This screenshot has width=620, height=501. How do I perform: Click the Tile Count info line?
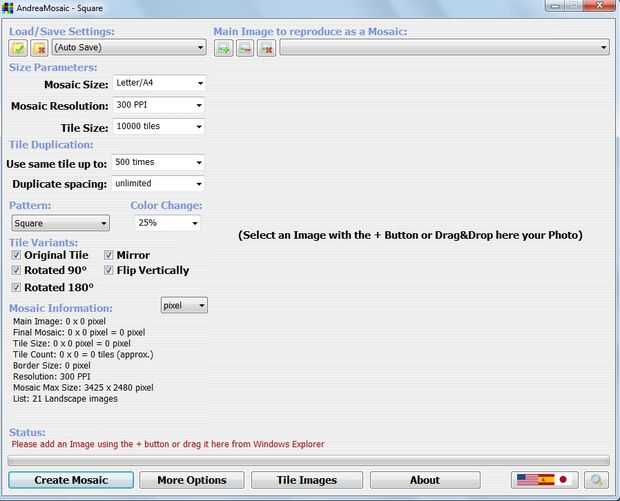click(x=83, y=354)
